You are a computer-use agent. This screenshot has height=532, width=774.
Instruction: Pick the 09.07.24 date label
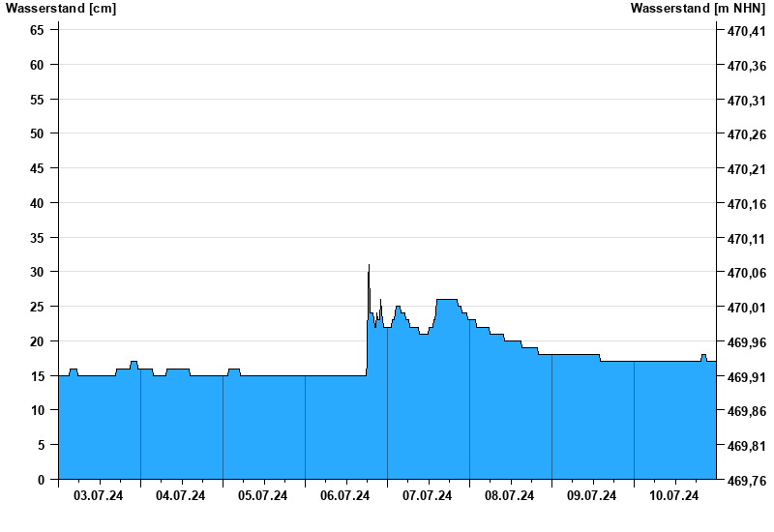click(x=591, y=495)
